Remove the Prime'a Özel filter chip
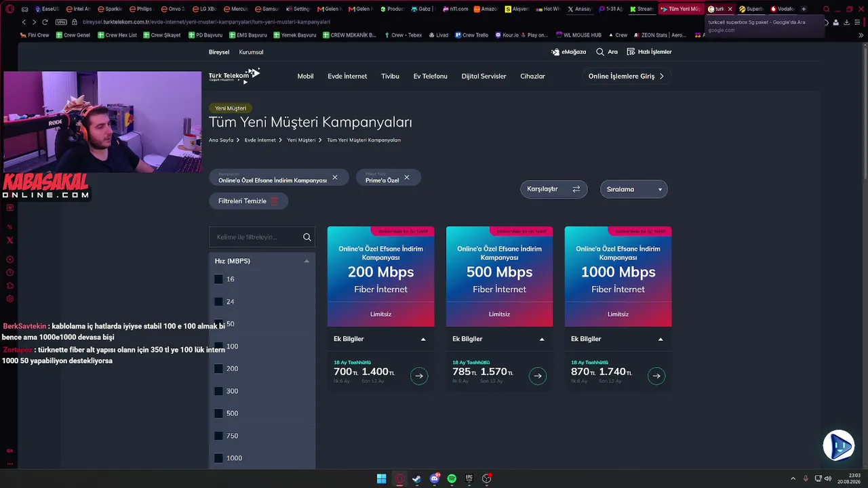The width and height of the screenshot is (868, 488). (x=407, y=178)
